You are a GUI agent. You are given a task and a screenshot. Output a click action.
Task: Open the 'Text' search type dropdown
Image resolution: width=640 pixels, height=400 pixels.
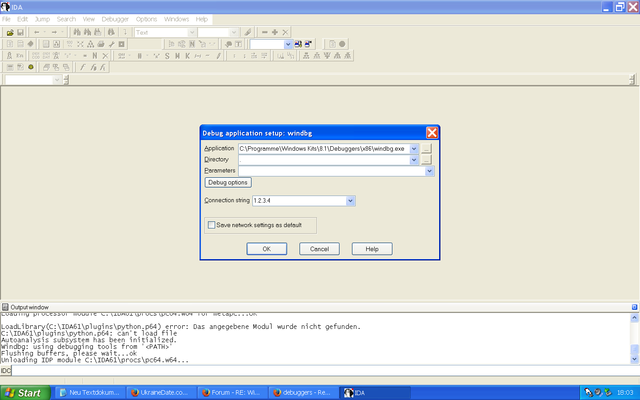pos(192,32)
